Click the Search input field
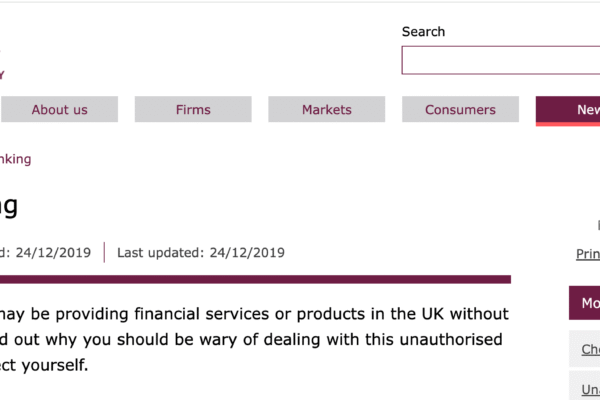 pyautogui.click(x=500, y=60)
